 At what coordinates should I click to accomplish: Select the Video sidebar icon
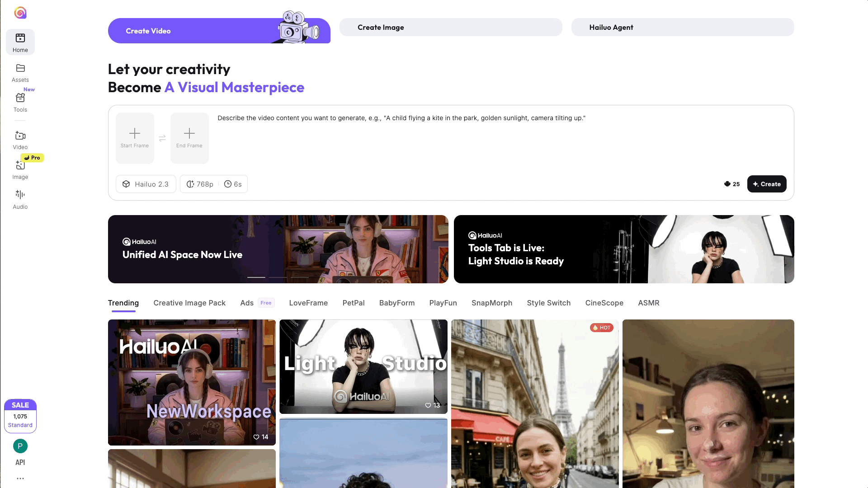20,136
